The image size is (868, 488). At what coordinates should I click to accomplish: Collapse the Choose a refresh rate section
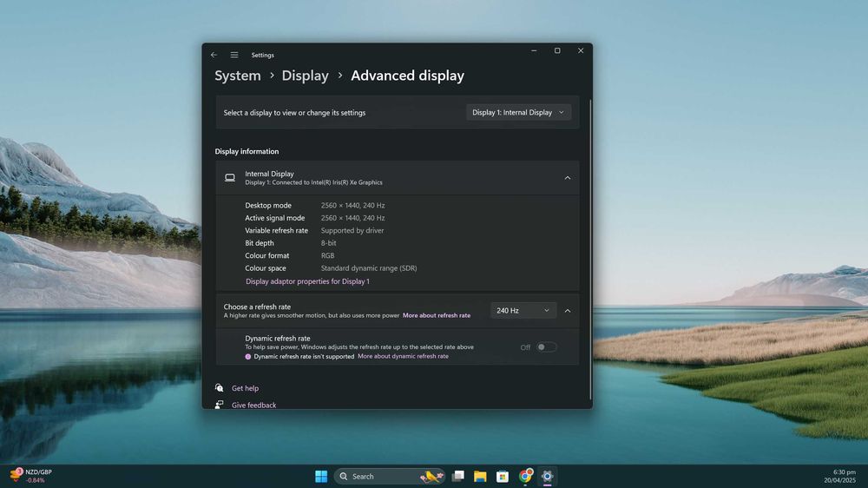(568, 311)
